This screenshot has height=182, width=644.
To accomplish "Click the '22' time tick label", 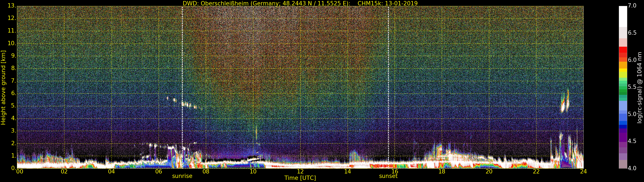I will pyautogui.click(x=536, y=172).
